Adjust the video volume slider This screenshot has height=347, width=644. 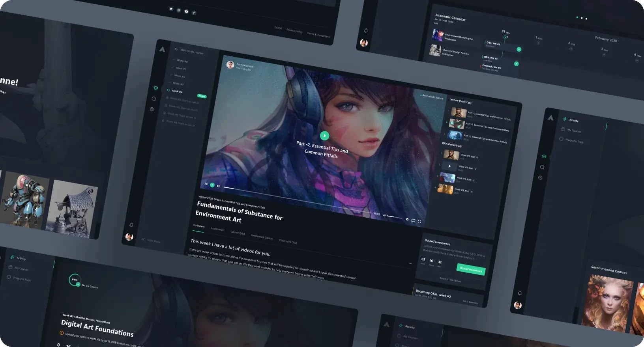395,217
